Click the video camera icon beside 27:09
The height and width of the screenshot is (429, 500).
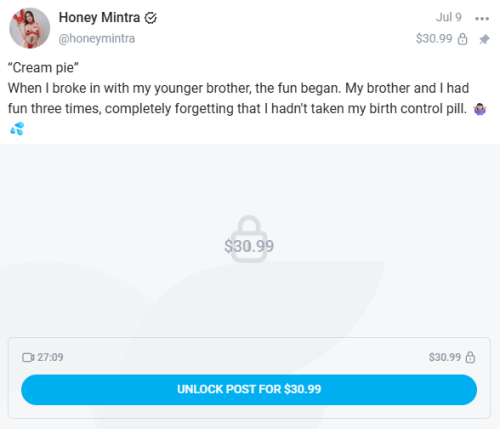(28, 357)
